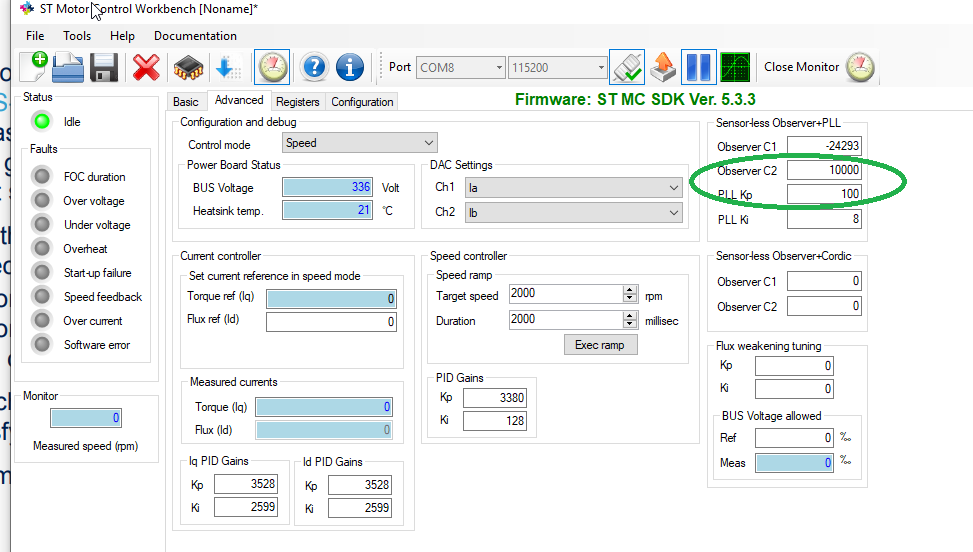This screenshot has width=973, height=552.
Task: Open help with the question mark icon
Action: pos(314,67)
